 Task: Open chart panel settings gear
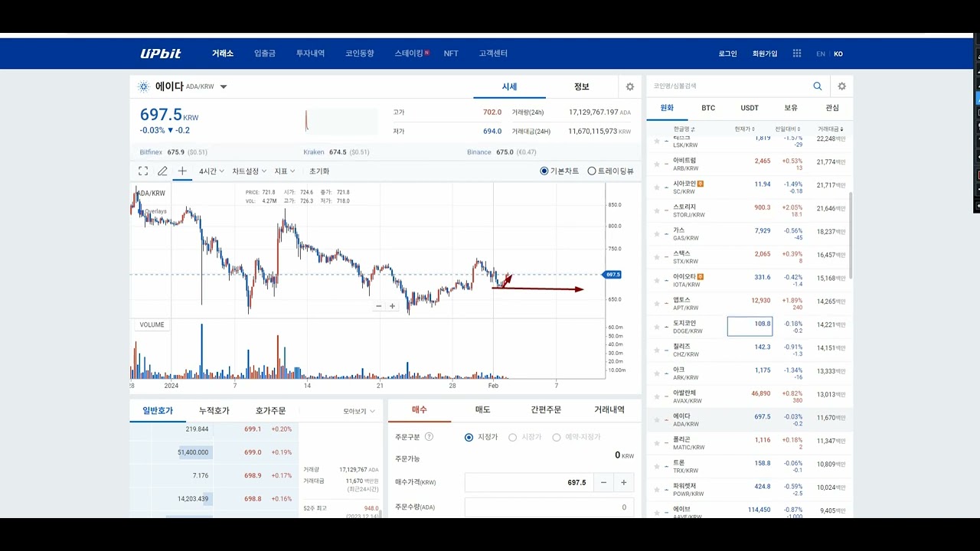[x=630, y=87]
